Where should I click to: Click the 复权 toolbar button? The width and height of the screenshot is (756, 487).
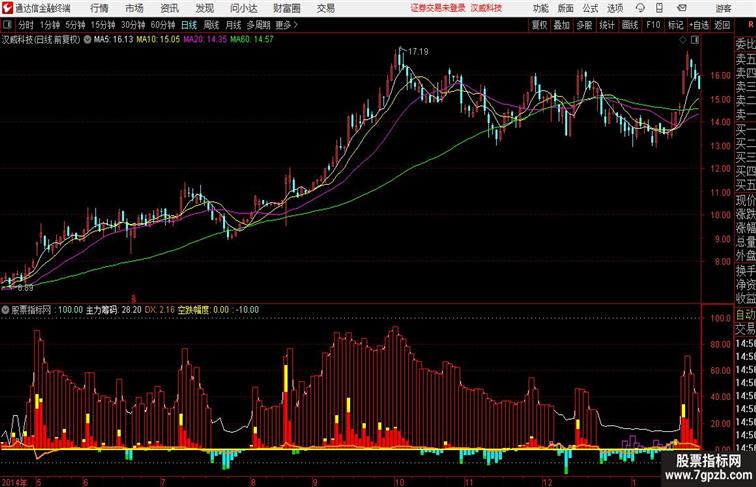coord(540,25)
